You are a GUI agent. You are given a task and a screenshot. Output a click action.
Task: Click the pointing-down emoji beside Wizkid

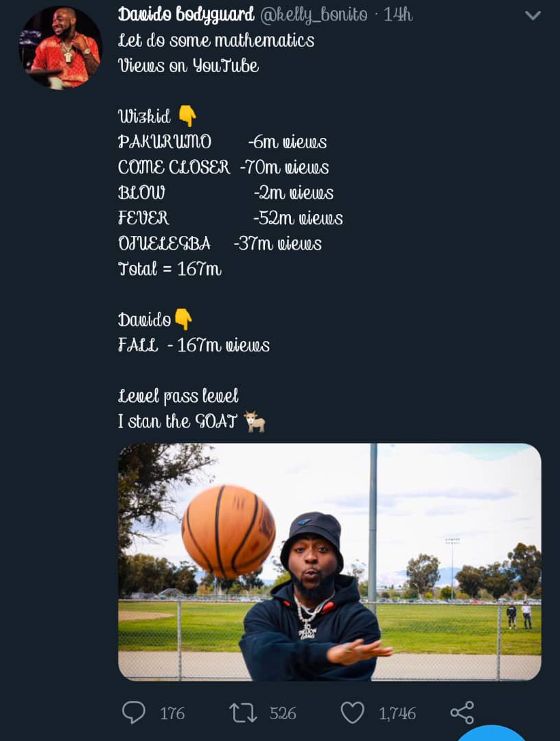pyautogui.click(x=187, y=117)
